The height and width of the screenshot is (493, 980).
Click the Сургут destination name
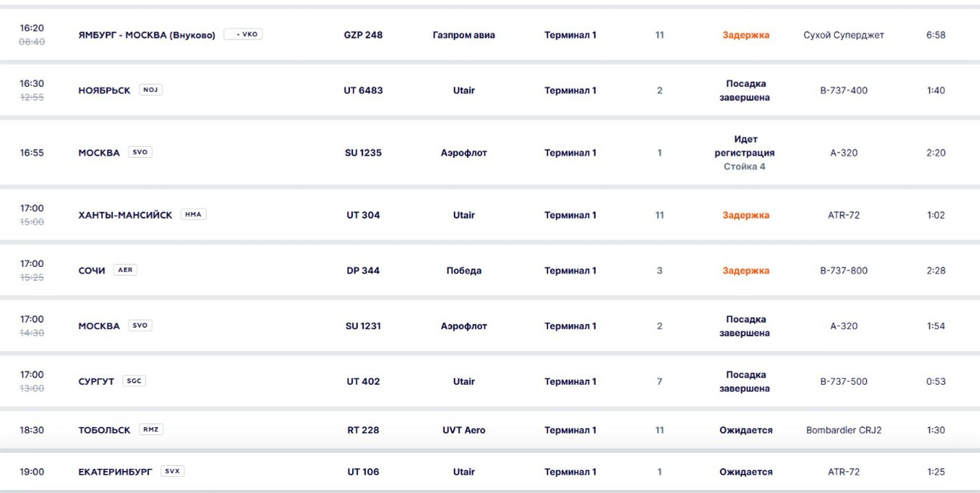click(96, 382)
